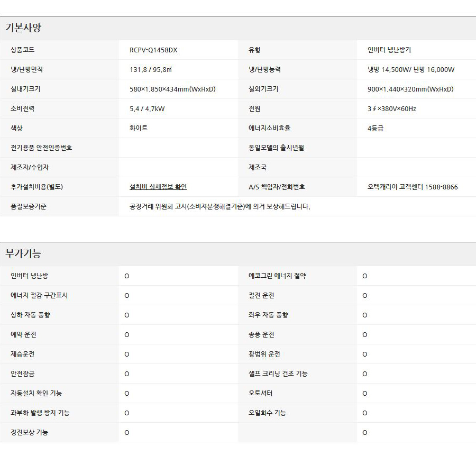The image size is (476, 455).
Task: Select the 화이트 color value
Action: click(x=139, y=128)
